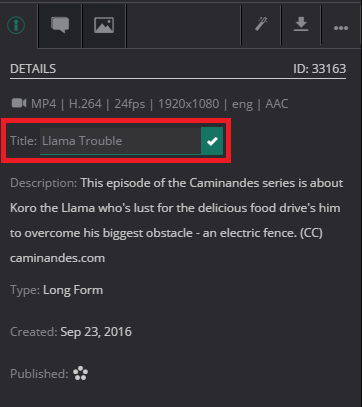This screenshot has width=362, height=407.
Task: Click the magic wand tool icon
Action: (x=261, y=25)
